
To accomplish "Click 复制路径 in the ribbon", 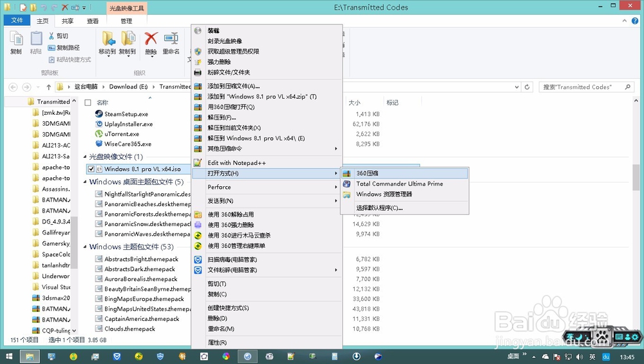I will pyautogui.click(x=64, y=48).
